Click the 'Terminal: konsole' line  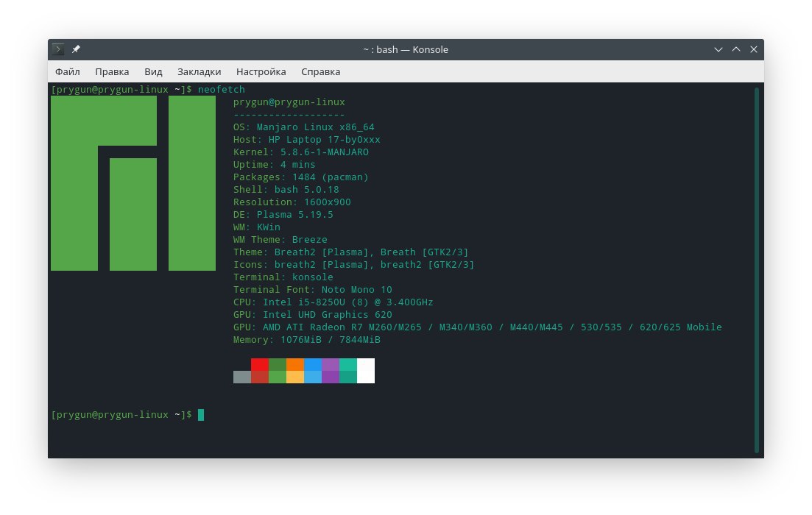tap(283, 277)
